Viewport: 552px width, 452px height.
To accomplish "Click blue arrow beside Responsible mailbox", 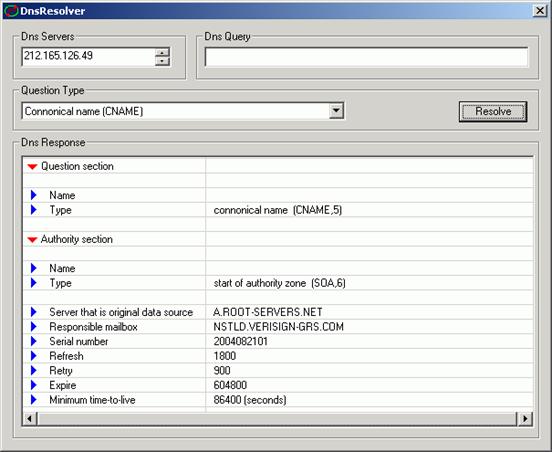I will pos(33,326).
